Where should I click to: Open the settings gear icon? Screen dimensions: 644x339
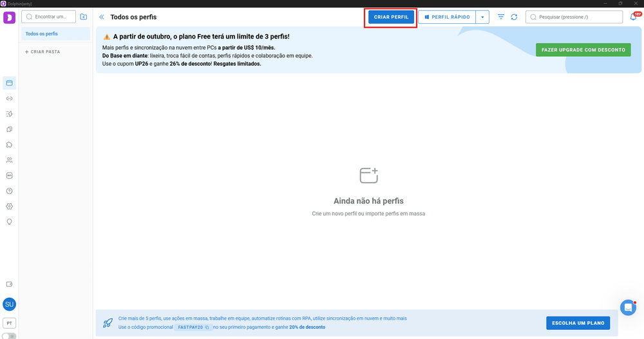(x=10, y=206)
